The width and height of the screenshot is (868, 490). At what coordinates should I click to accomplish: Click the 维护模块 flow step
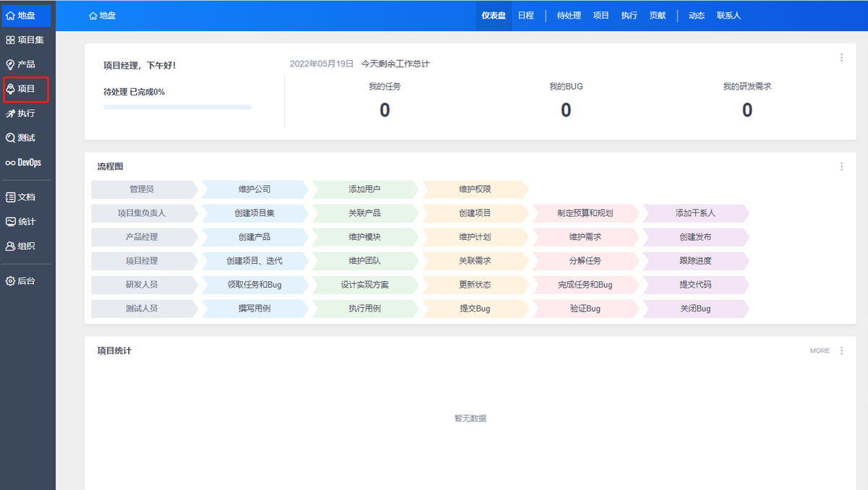pos(365,237)
